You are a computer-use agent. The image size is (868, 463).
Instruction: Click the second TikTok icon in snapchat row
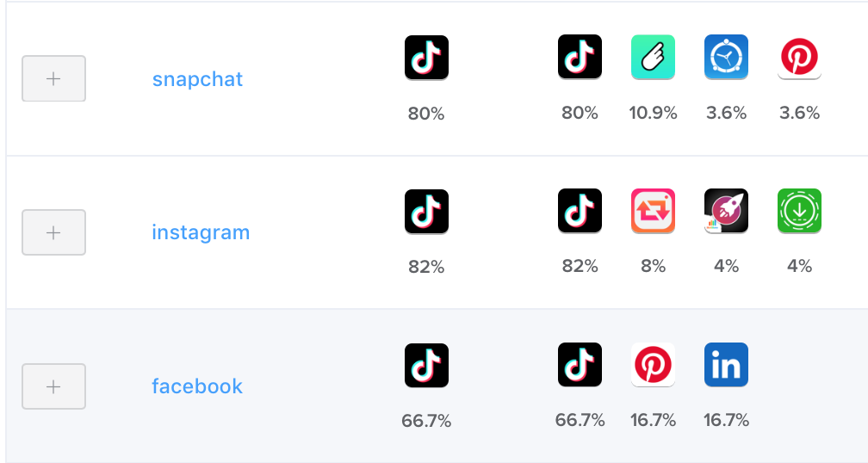pyautogui.click(x=580, y=58)
